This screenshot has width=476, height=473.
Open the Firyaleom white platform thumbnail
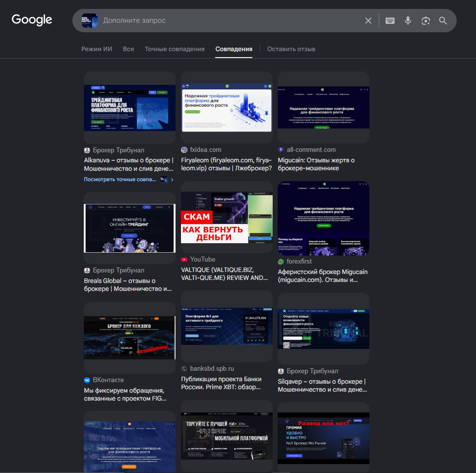[227, 108]
